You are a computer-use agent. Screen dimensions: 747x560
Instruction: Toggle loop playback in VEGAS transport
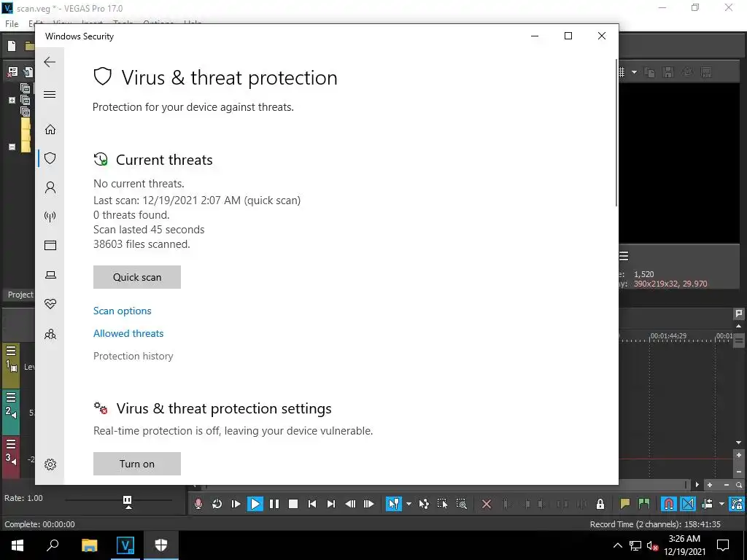[217, 504]
